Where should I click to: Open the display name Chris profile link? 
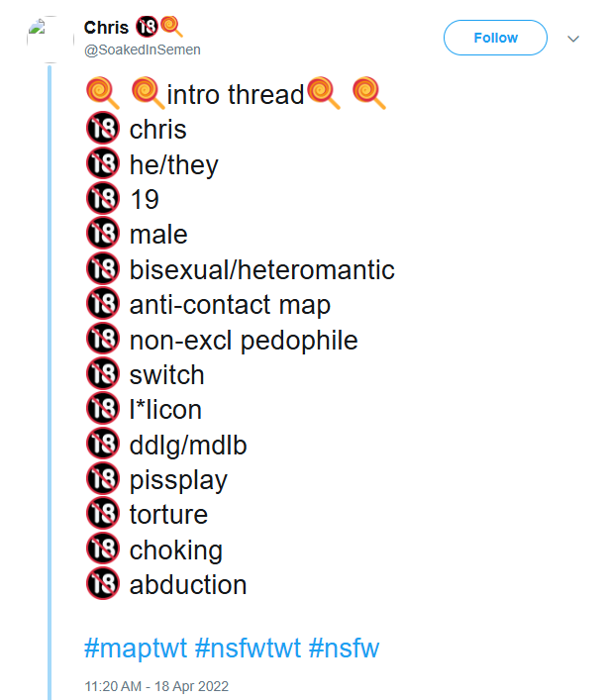tap(106, 27)
